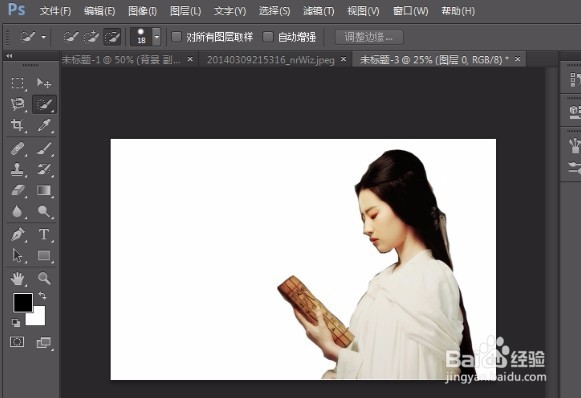Close the 20140309215316_nrWiz.jpeg tab
Image resolution: width=581 pixels, height=398 pixels.
click(x=343, y=59)
